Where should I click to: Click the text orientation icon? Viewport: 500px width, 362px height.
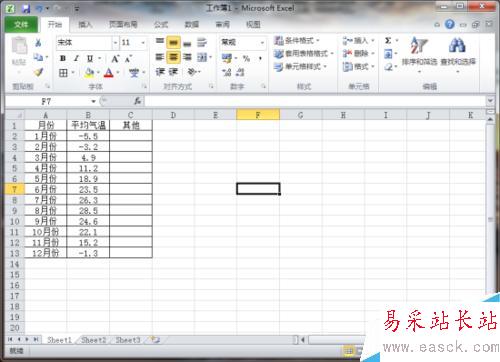(192, 71)
